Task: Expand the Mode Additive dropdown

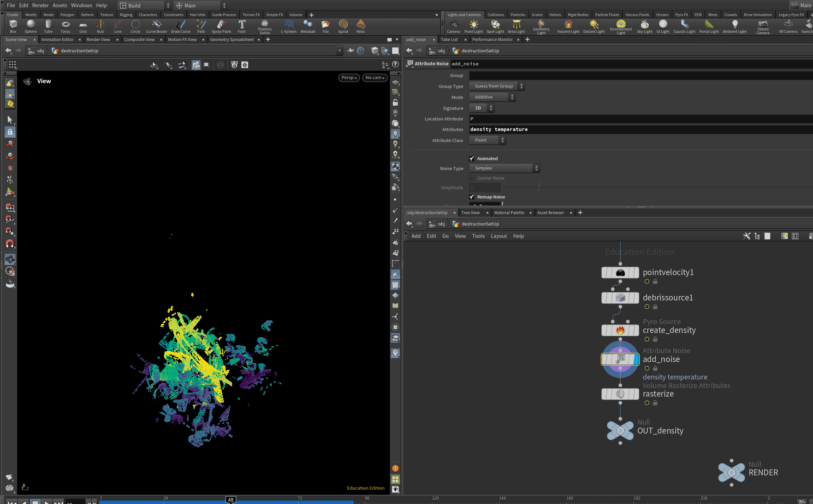Action: (x=492, y=97)
